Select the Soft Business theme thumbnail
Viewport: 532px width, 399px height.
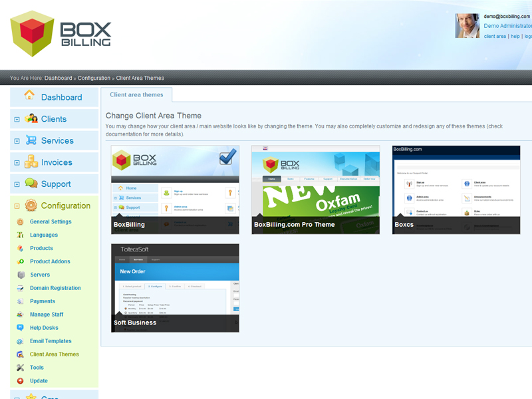tap(175, 288)
